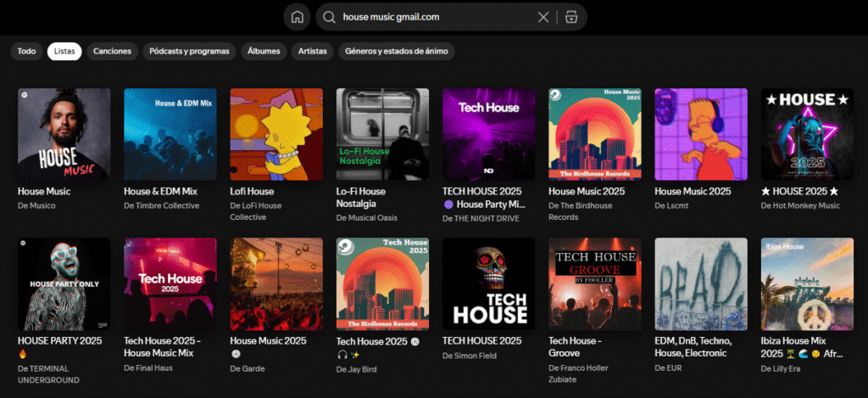The height and width of the screenshot is (398, 868).
Task: Click the De Musico text
Action: (36, 205)
